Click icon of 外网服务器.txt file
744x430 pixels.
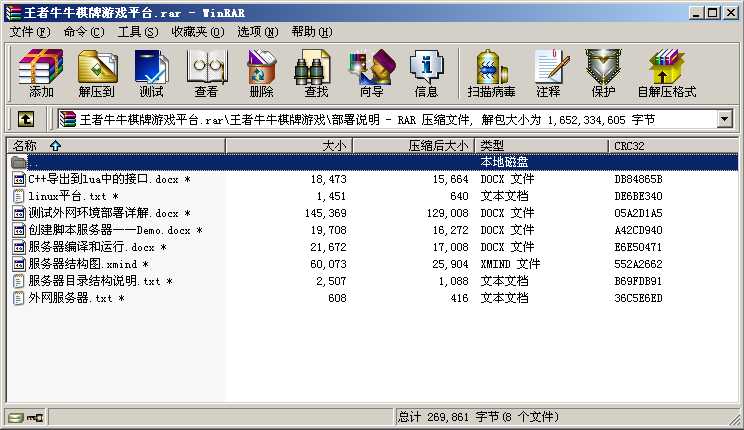coord(19,298)
